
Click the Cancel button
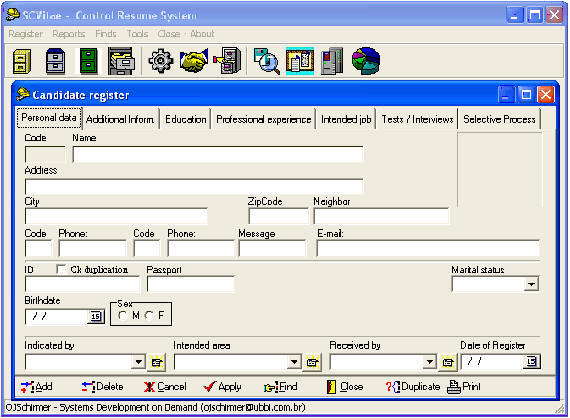click(x=165, y=387)
